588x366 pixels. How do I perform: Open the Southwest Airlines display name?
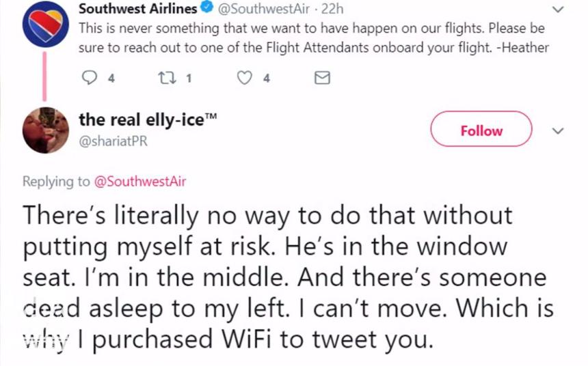pyautogui.click(x=138, y=10)
